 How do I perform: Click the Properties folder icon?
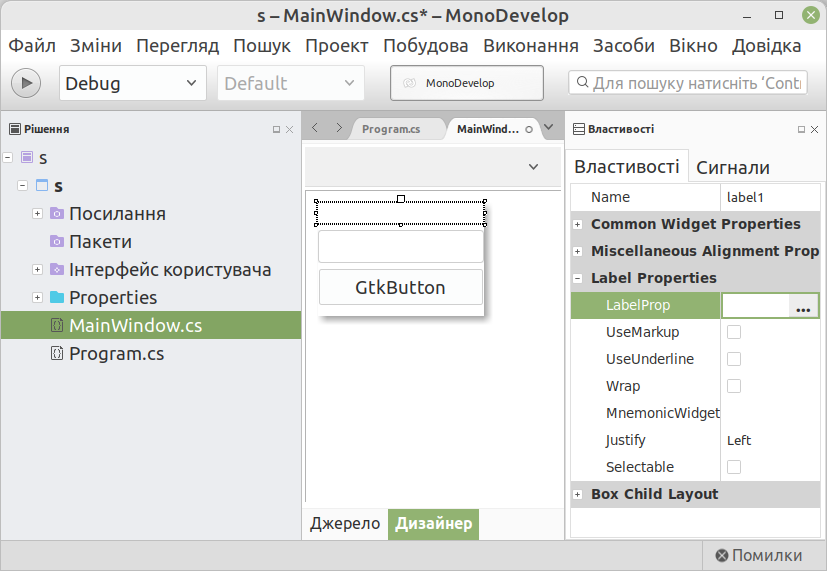point(56,298)
